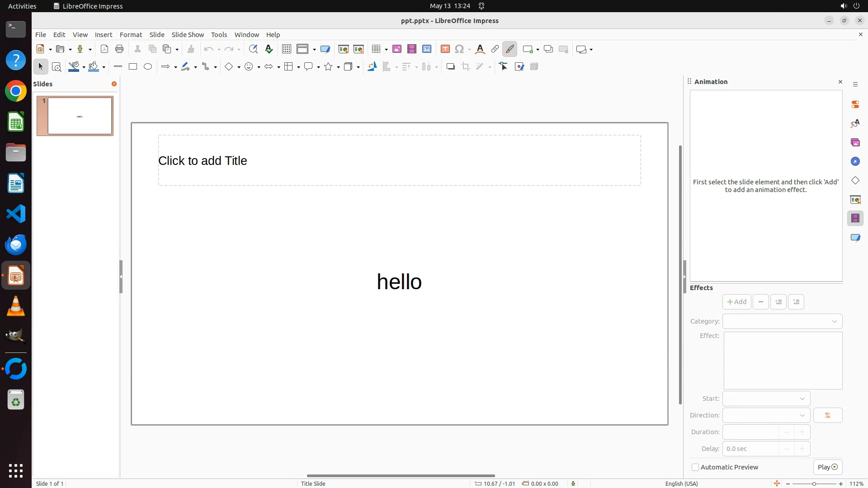Select the Rectangle shape tool
The image size is (868, 488).
[133, 67]
